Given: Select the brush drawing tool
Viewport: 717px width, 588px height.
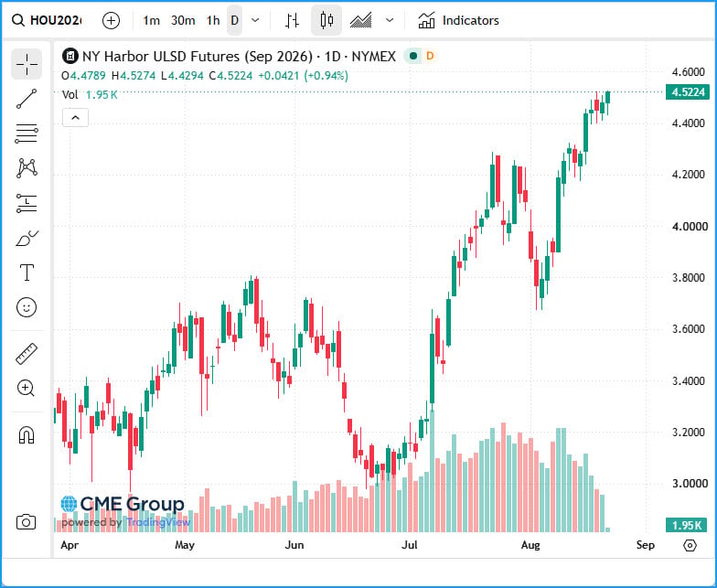Looking at the screenshot, I should coord(27,238).
